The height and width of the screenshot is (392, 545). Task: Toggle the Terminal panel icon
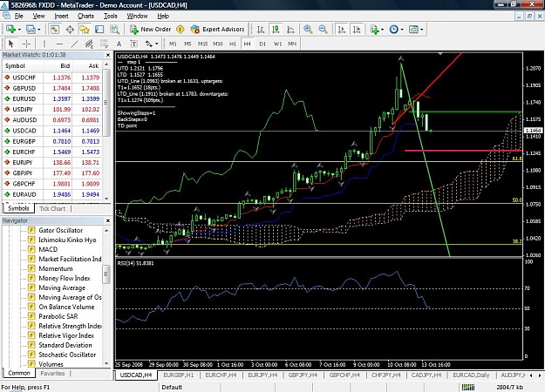tap(99, 30)
